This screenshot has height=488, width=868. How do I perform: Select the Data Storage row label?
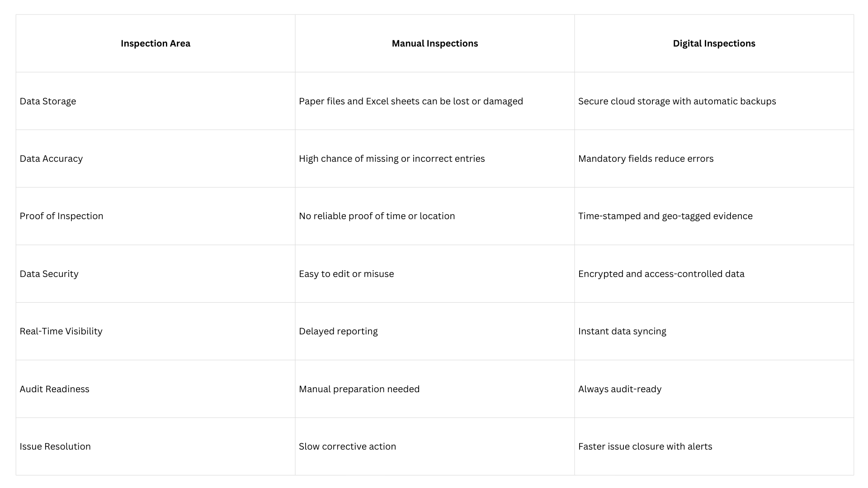point(48,101)
